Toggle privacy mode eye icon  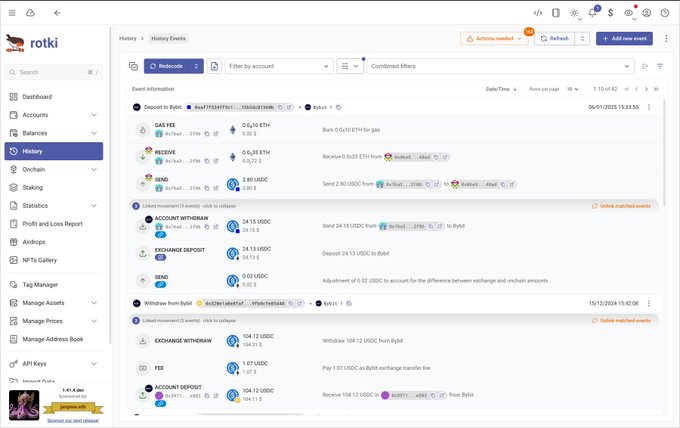click(628, 13)
